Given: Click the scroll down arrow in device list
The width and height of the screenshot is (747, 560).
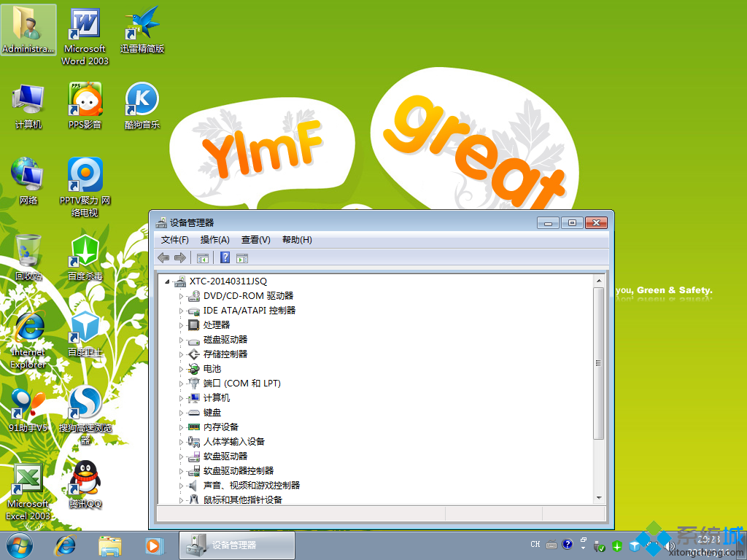Looking at the screenshot, I should tap(599, 498).
